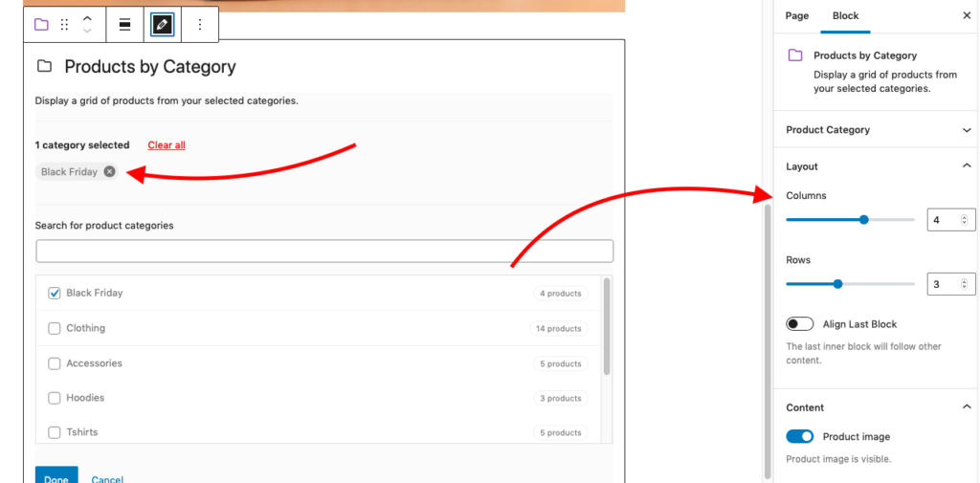The image size is (980, 483).
Task: Click the Columns number input showing 4
Action: pos(950,220)
